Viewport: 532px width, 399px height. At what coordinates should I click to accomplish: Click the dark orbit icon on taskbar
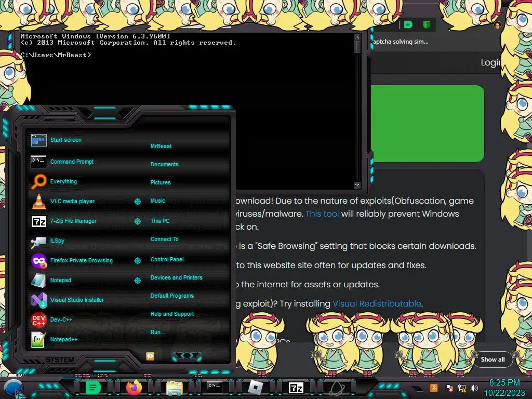coord(337,388)
